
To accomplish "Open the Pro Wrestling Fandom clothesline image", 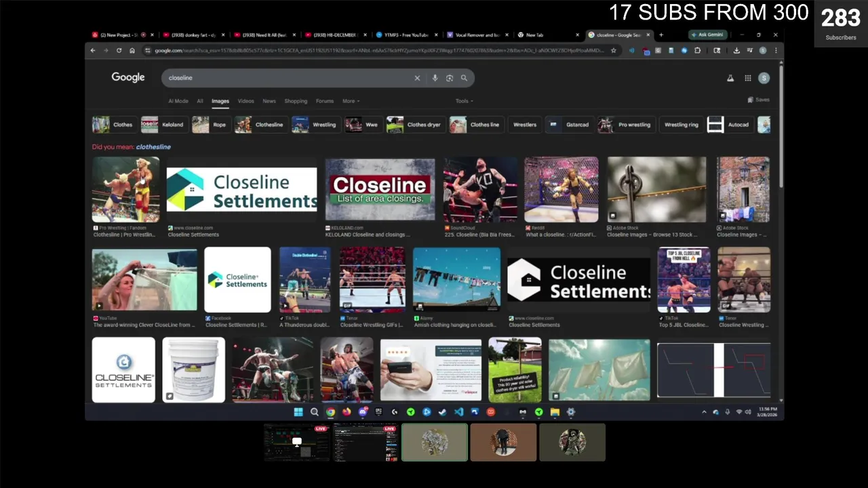I will [126, 190].
